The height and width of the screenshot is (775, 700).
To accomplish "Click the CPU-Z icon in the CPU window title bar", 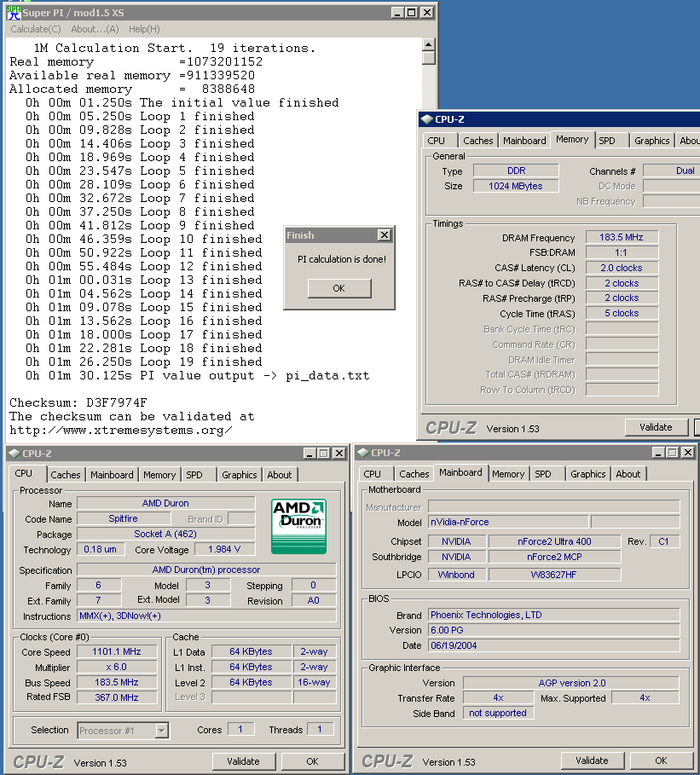I will (14, 454).
